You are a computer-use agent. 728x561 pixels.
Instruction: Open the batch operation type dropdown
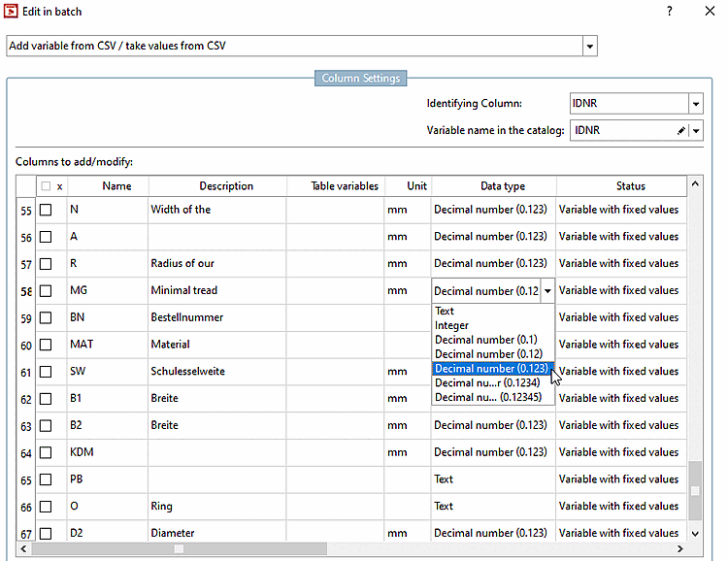589,46
